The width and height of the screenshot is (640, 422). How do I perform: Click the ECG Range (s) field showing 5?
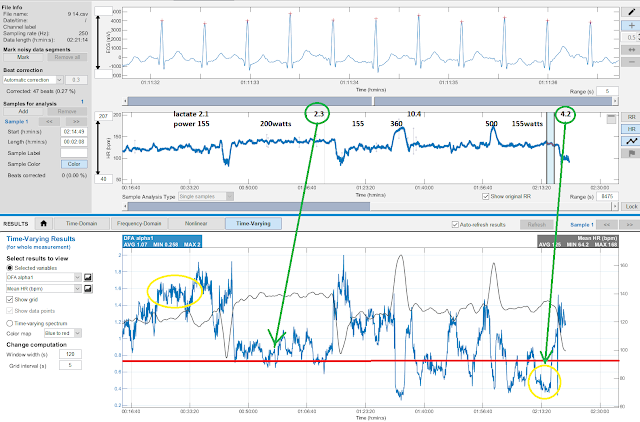607,91
